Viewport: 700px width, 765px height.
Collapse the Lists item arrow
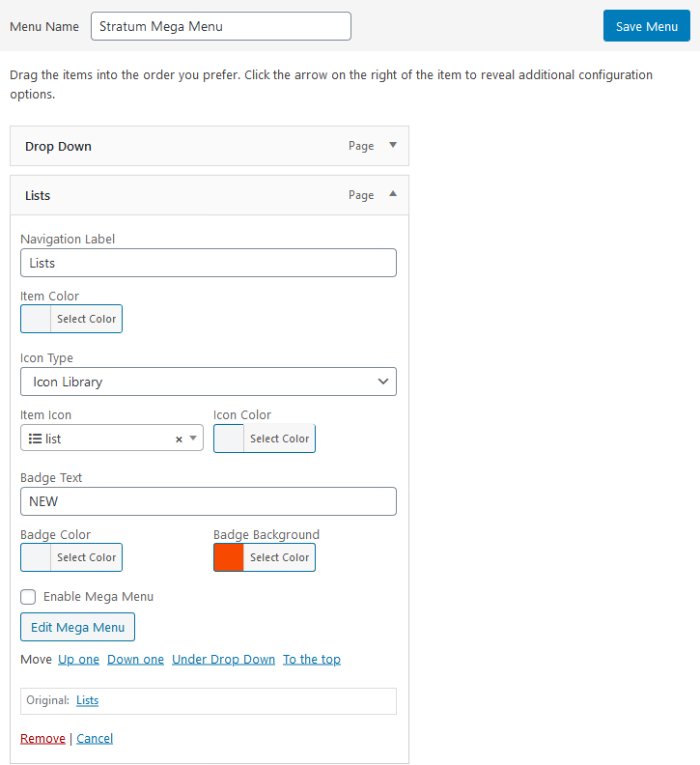click(393, 194)
